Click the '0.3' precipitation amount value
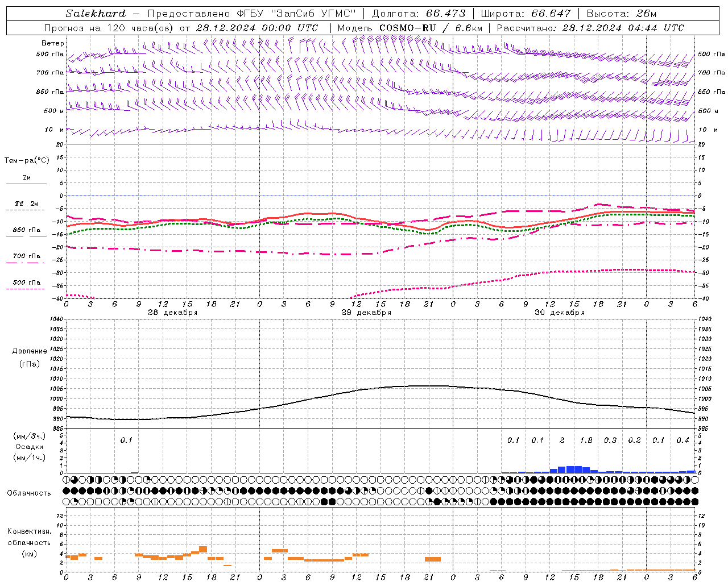 [610, 440]
